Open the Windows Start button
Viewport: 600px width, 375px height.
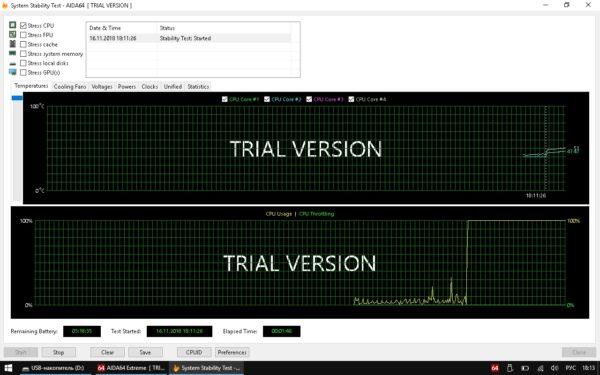[8, 368]
